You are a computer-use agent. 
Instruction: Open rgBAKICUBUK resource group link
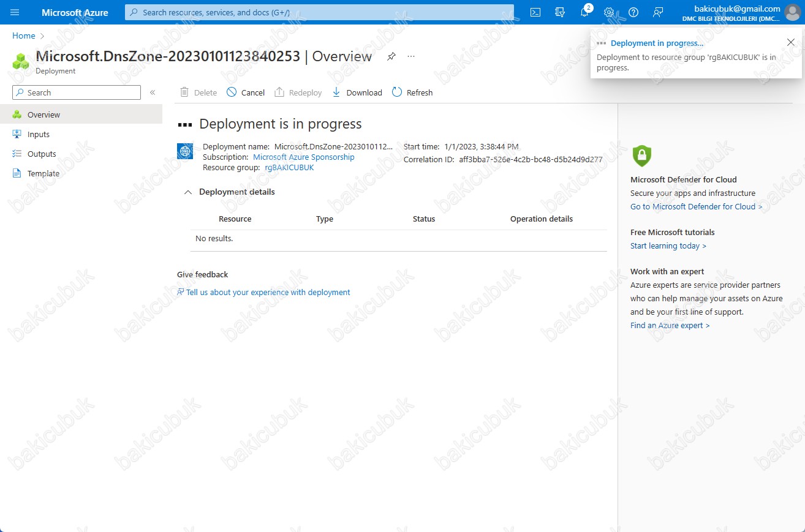pyautogui.click(x=289, y=168)
